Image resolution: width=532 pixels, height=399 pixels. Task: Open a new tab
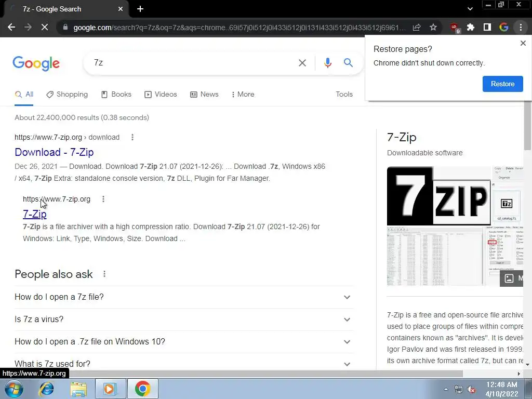point(140,9)
